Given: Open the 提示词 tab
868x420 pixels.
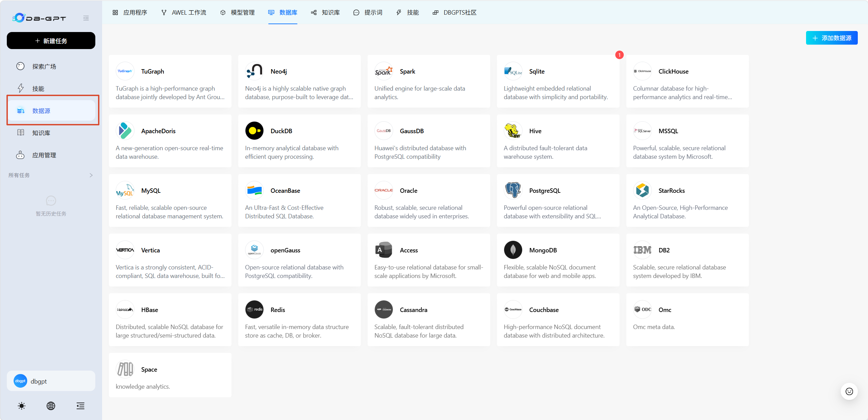Looking at the screenshot, I should click(368, 13).
